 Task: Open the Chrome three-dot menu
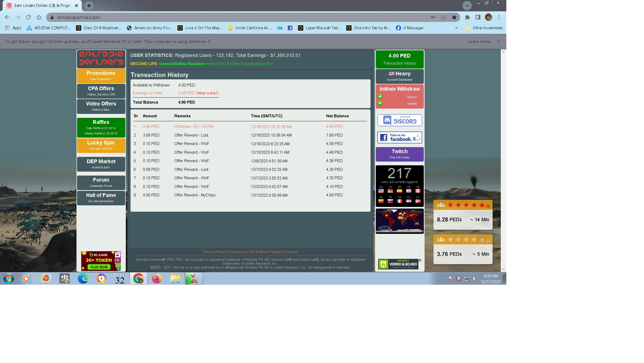tap(499, 17)
